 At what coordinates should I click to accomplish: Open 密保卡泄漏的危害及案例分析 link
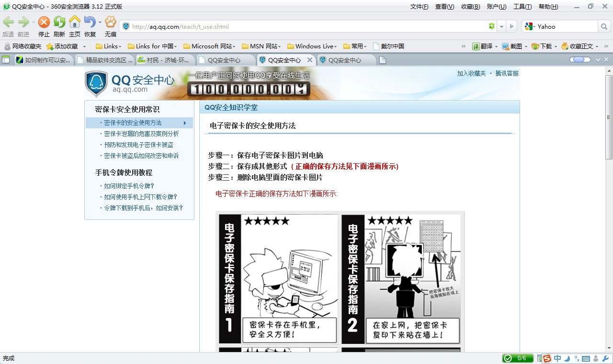click(x=141, y=134)
